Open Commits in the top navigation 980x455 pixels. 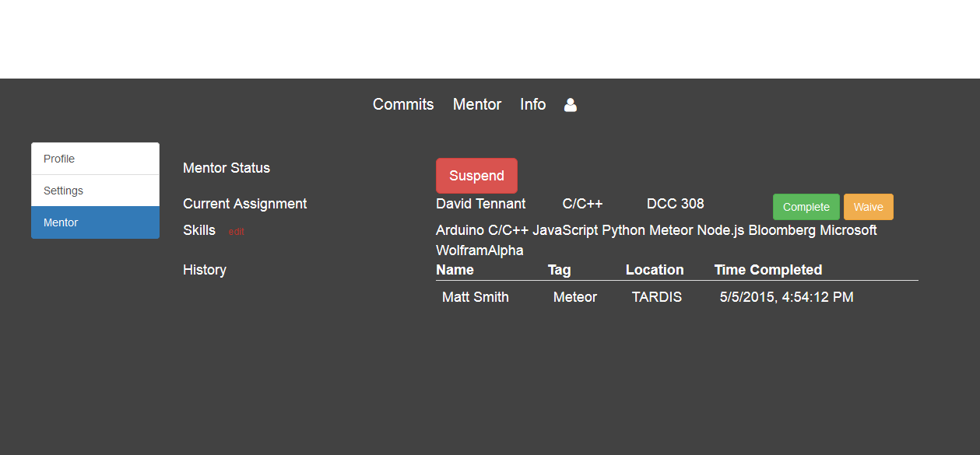coord(403,104)
